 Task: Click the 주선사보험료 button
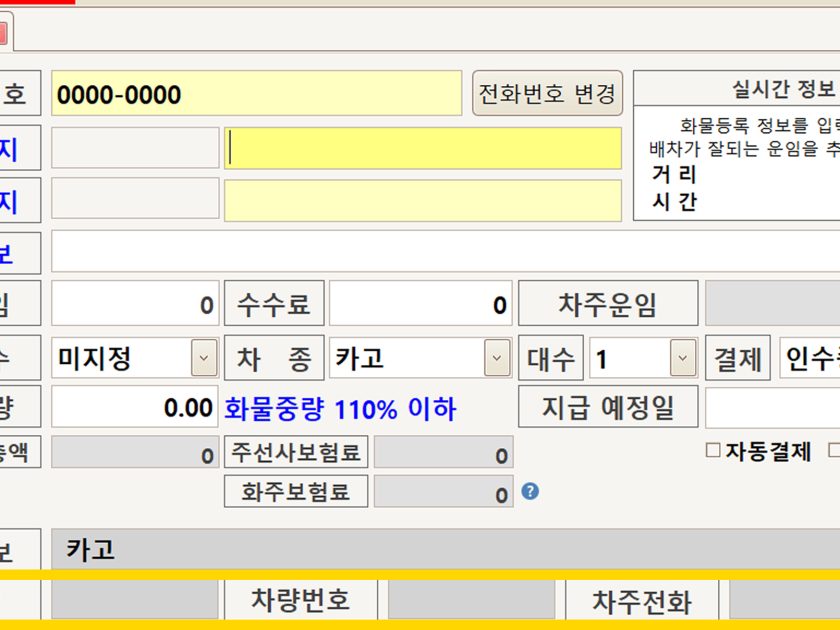pos(296,452)
